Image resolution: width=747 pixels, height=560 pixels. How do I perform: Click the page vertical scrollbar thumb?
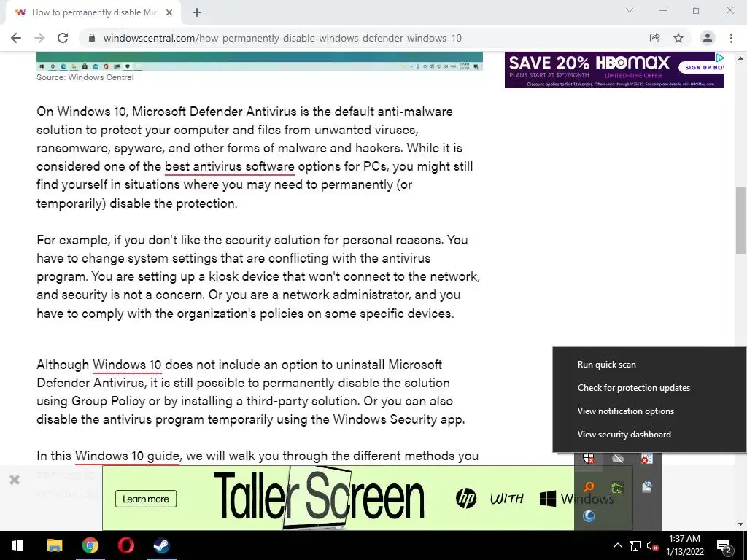(x=740, y=220)
